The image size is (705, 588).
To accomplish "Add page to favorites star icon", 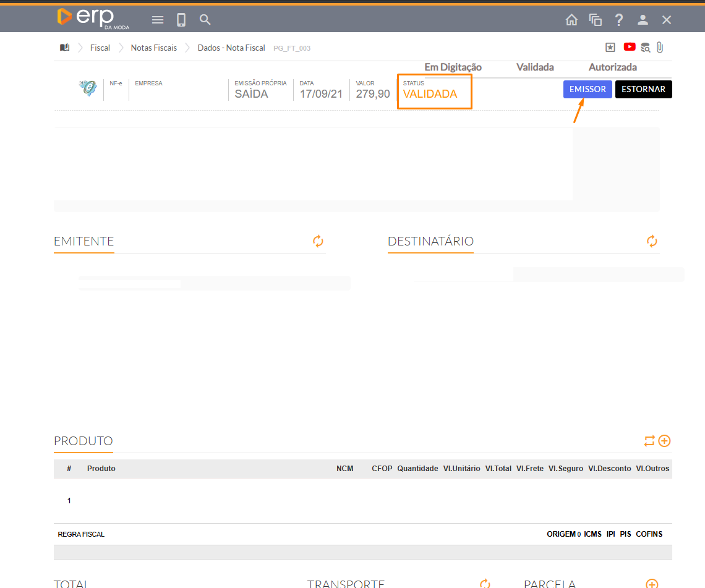I will tap(610, 48).
